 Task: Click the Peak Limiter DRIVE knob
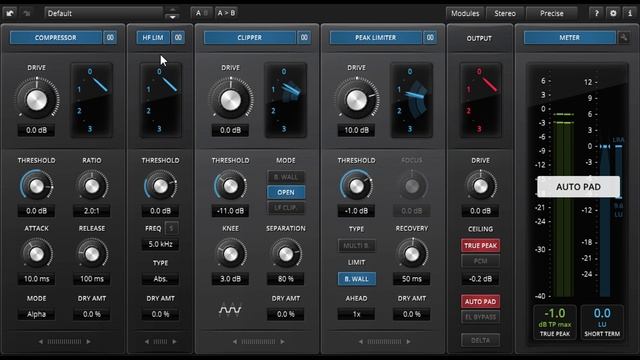(x=357, y=100)
